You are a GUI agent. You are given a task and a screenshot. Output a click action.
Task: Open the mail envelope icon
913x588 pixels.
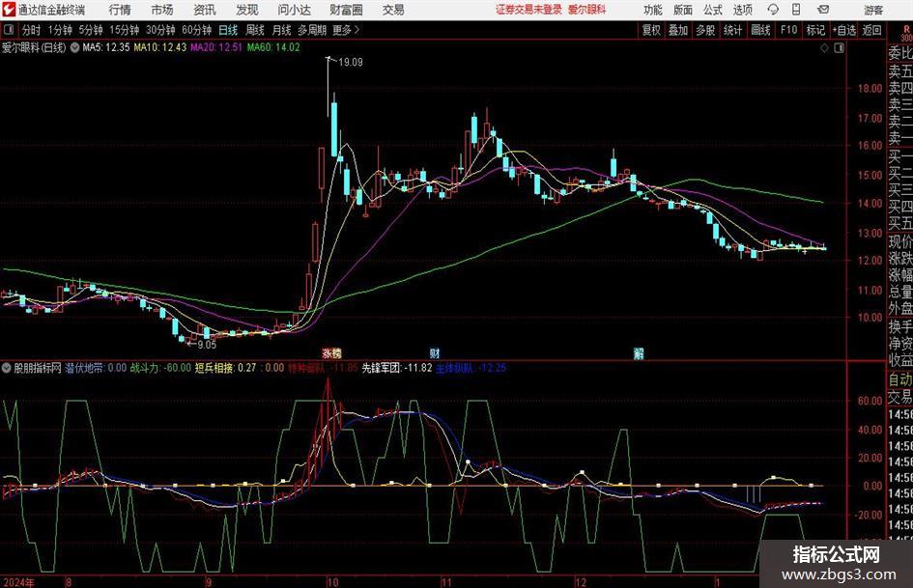tap(823, 10)
